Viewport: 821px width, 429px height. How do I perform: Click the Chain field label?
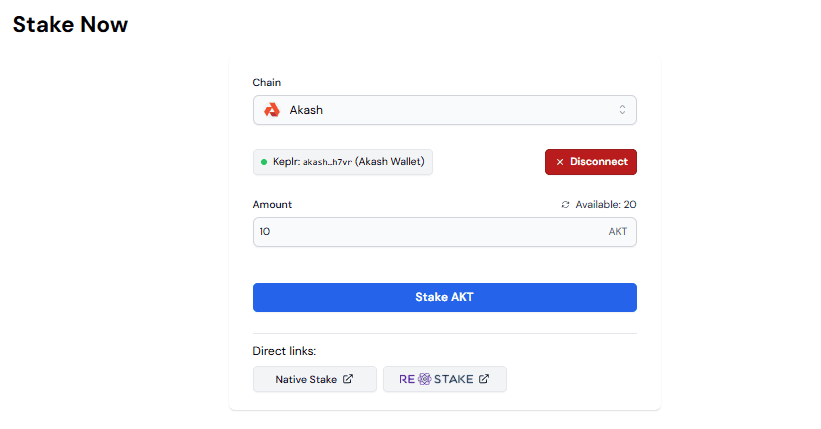click(266, 82)
